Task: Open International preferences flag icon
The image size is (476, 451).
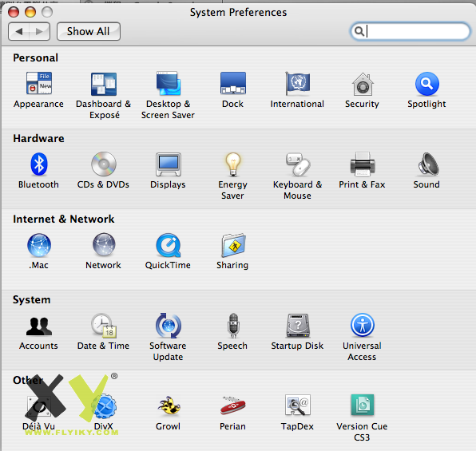Action: coord(297,83)
